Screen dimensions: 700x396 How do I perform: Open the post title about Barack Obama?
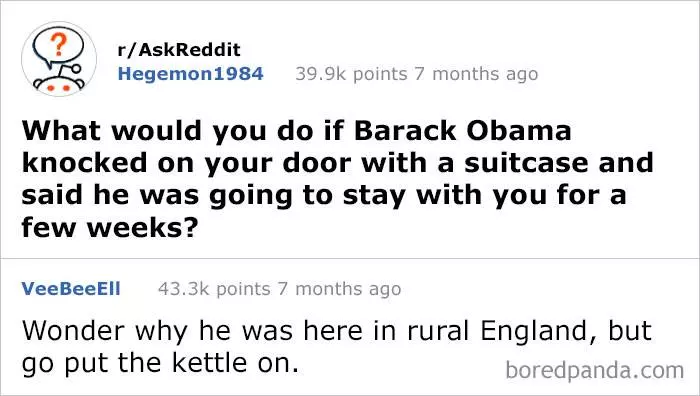click(x=337, y=179)
